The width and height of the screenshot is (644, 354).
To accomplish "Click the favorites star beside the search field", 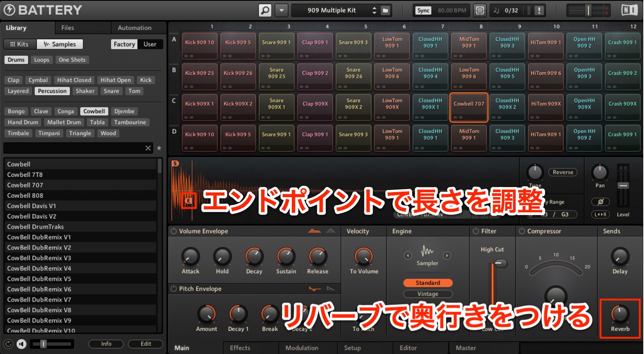I will pos(159,148).
